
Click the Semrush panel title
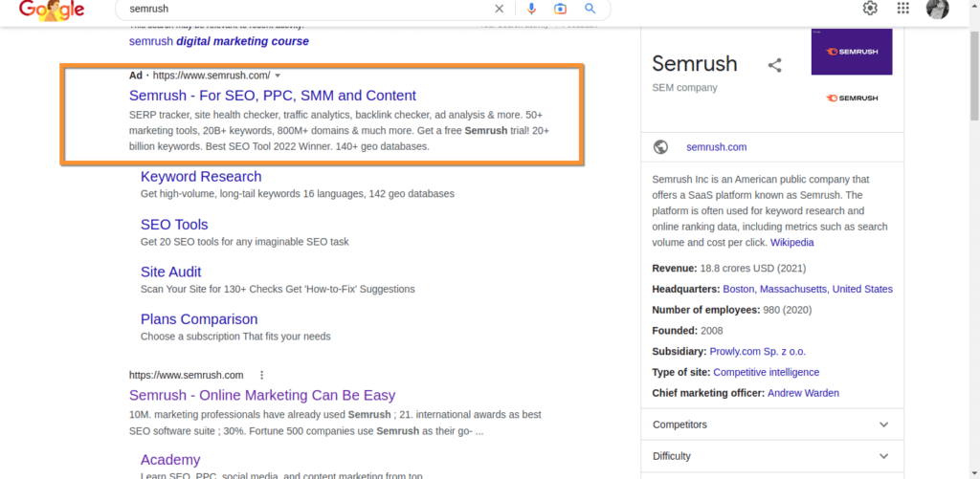click(x=695, y=64)
